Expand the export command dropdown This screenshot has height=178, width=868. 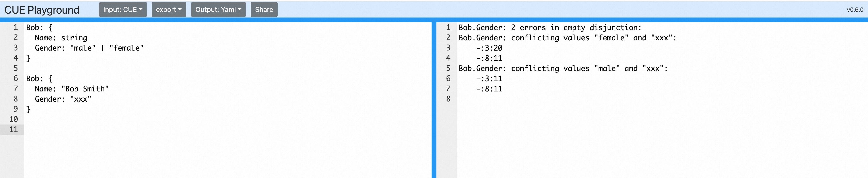pyautogui.click(x=169, y=9)
